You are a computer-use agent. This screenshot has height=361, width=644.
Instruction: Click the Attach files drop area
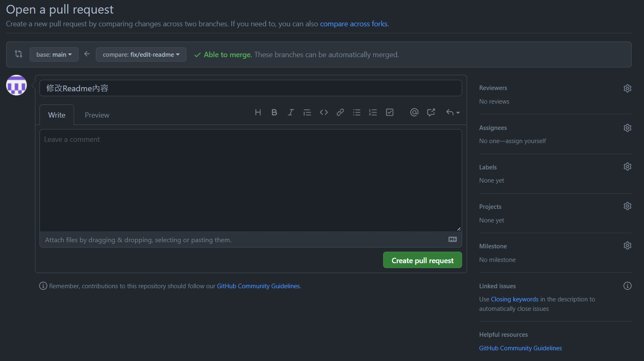[251, 240]
